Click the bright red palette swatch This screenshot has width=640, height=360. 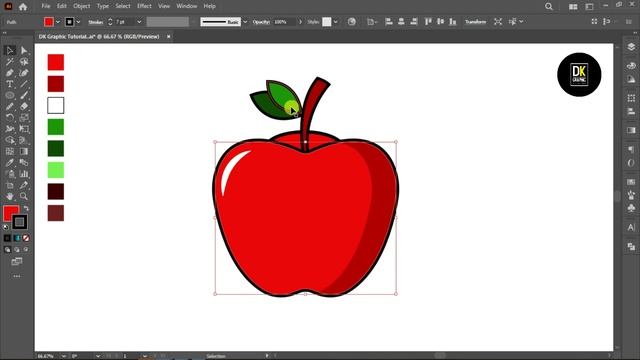[x=56, y=62]
